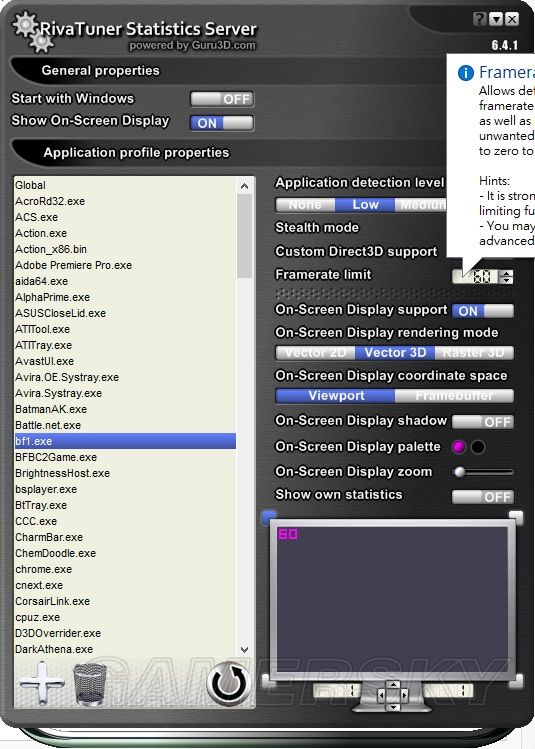Click the On-Screen Display zoom slider
The height and width of the screenshot is (749, 535).
tap(483, 472)
